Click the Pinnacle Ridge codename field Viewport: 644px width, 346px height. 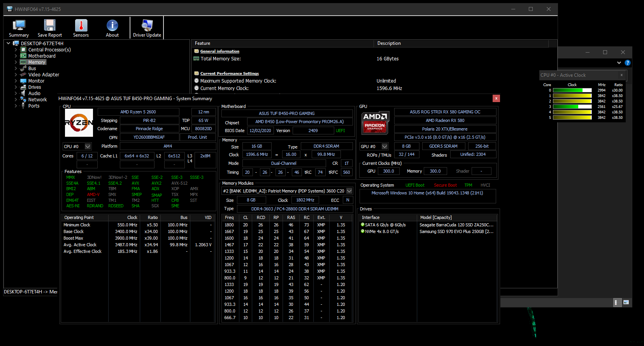click(149, 129)
